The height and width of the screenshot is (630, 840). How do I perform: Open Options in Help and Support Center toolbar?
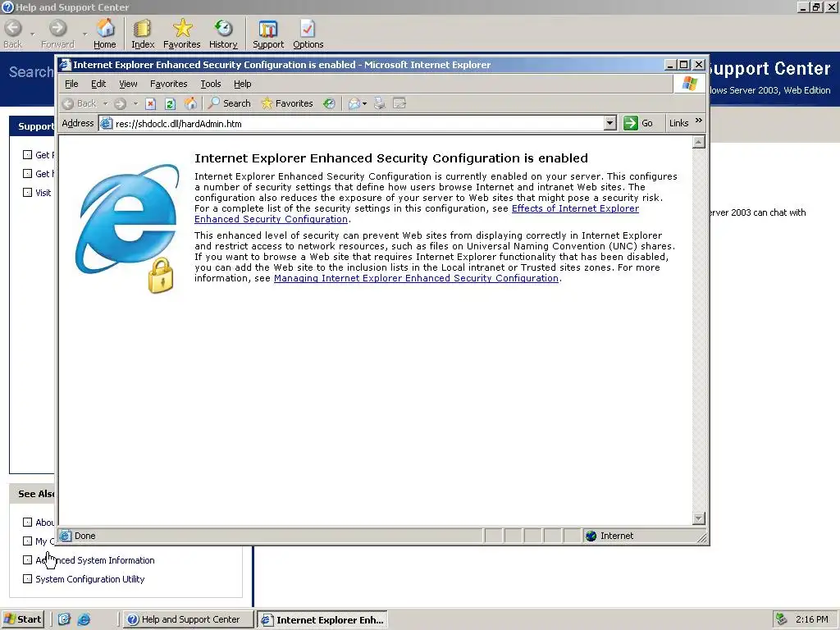(x=308, y=34)
